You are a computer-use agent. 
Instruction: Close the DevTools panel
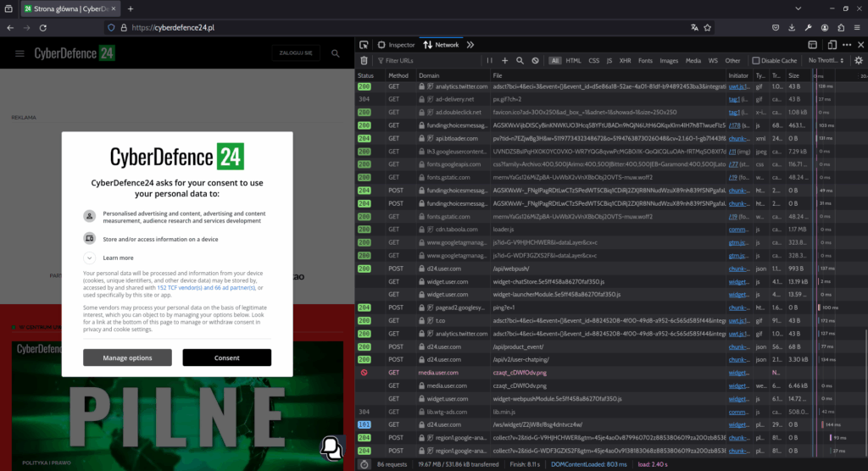click(x=861, y=45)
